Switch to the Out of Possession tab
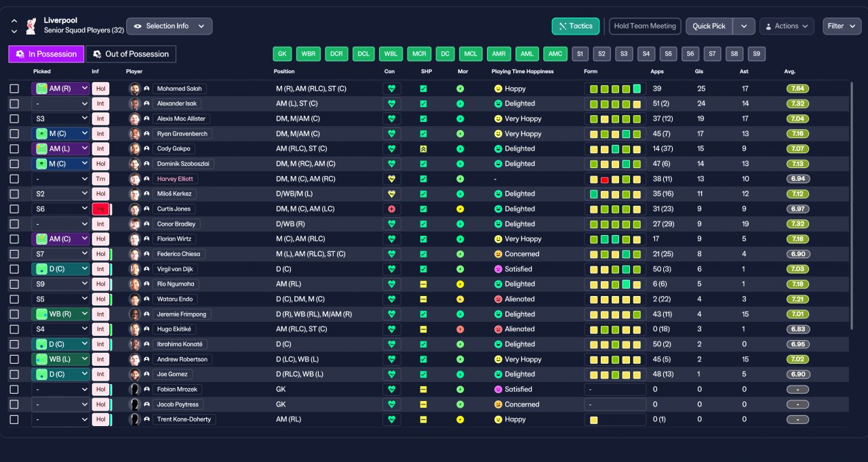Screen dimensions: 868x462 131,54
